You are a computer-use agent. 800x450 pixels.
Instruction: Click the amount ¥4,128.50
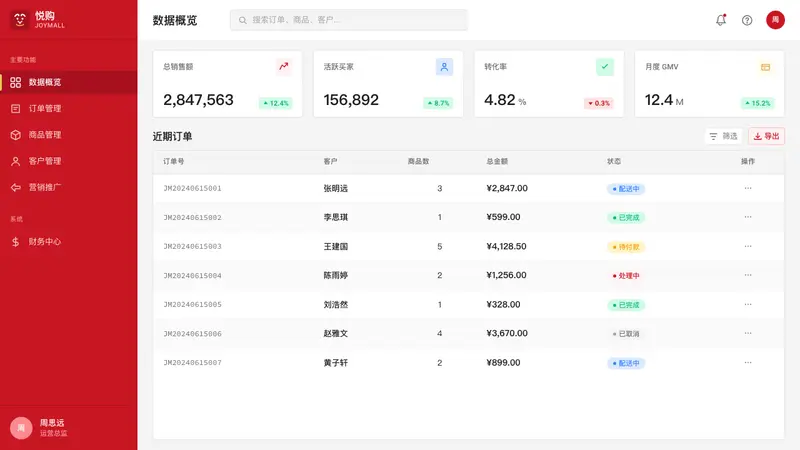(x=506, y=246)
